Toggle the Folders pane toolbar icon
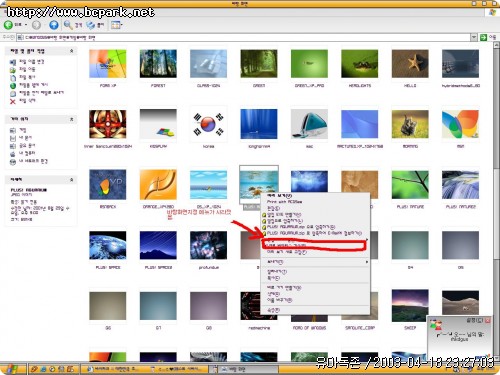 [x=91, y=25]
